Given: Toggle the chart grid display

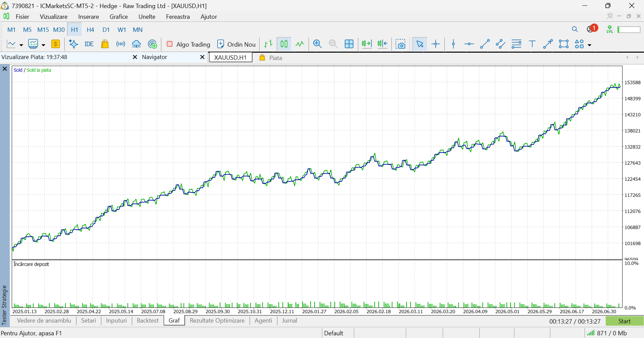Looking at the screenshot, I should tap(349, 44).
